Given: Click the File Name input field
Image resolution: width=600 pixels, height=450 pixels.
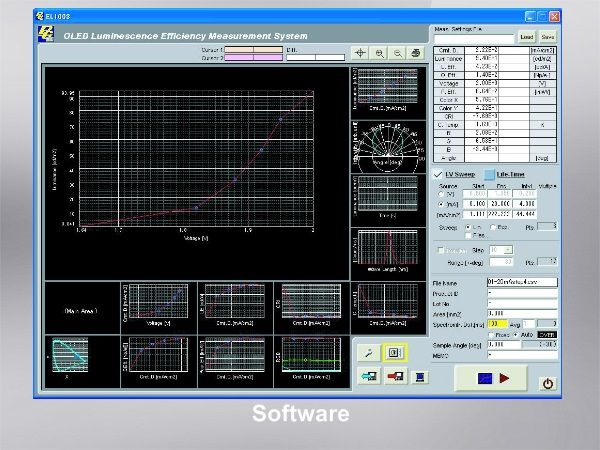Looking at the screenshot, I should (x=520, y=283).
